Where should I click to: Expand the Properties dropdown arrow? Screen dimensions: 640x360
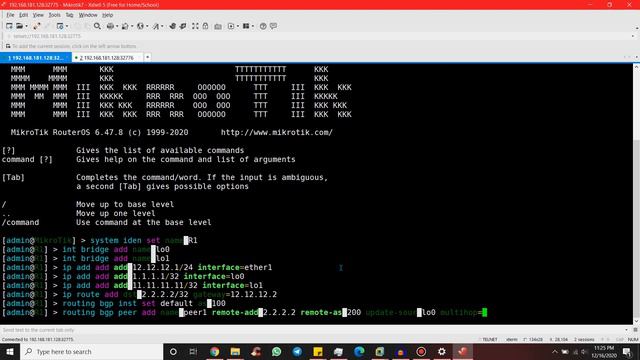click(x=67, y=26)
